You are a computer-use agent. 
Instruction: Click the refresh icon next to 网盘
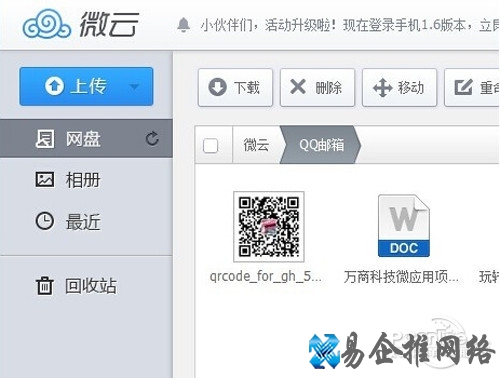152,139
